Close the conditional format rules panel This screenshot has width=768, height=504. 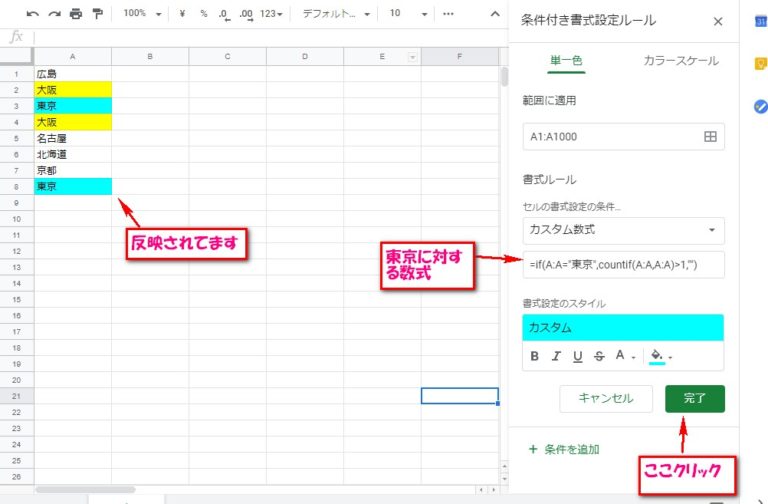click(x=718, y=22)
